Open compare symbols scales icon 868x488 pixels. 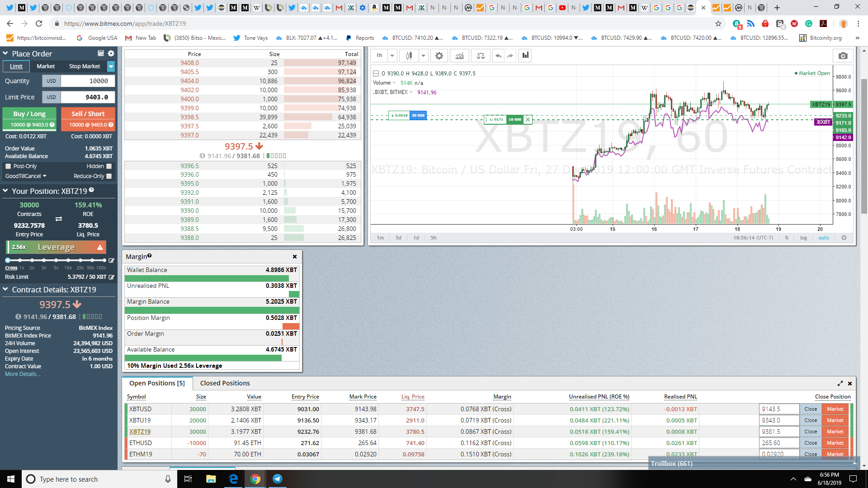pos(481,56)
